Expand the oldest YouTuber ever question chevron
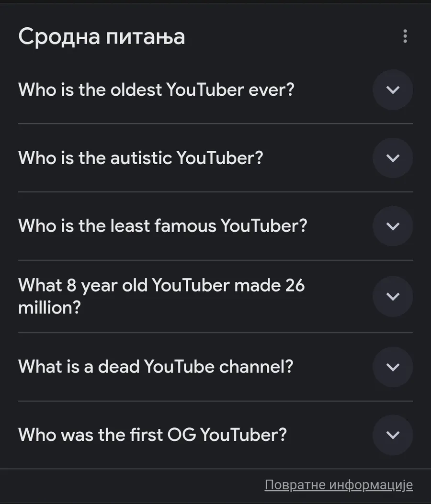 393,90
